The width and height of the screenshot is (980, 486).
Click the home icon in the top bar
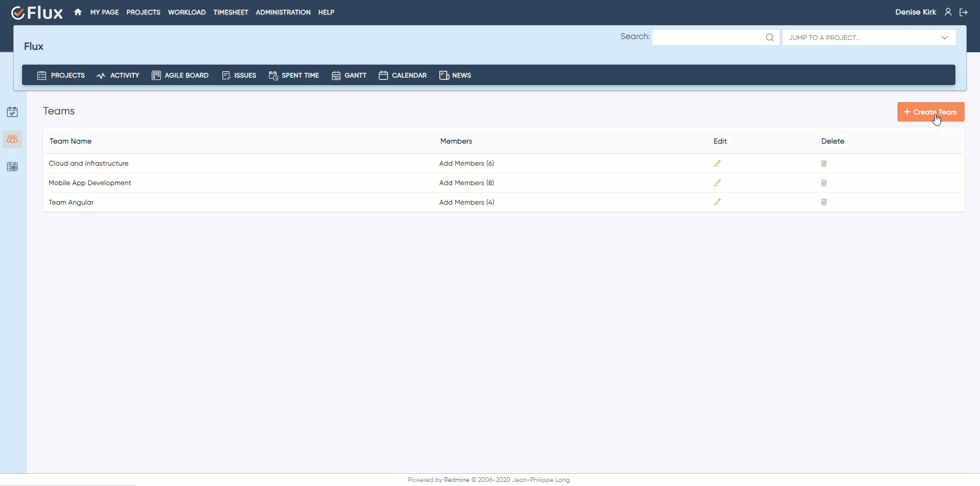77,12
